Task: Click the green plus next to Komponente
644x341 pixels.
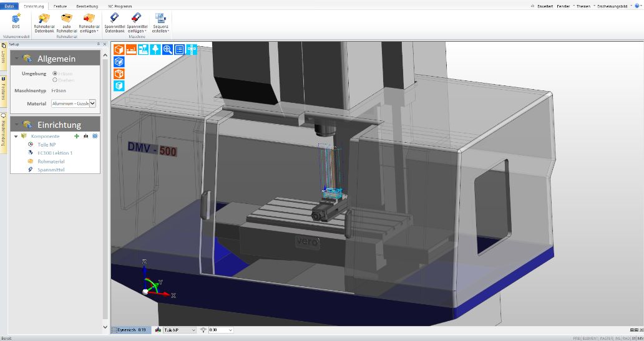Action: point(76,136)
